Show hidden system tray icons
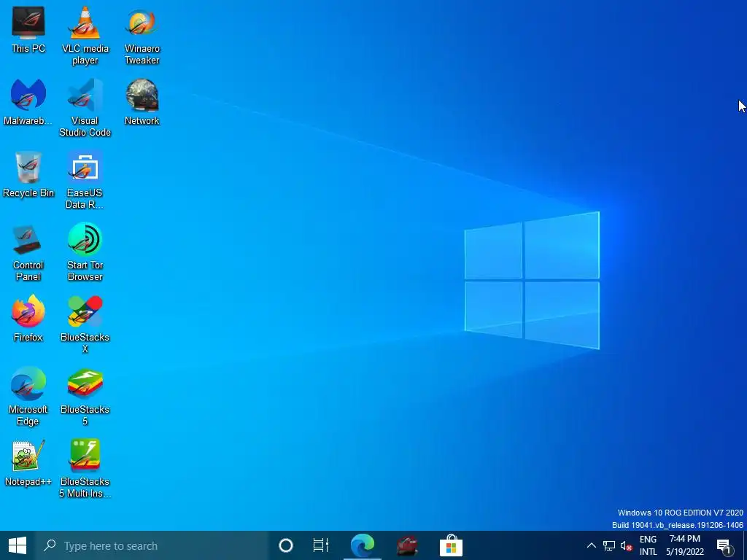Screen dimensions: 747x560 pyautogui.click(x=591, y=545)
